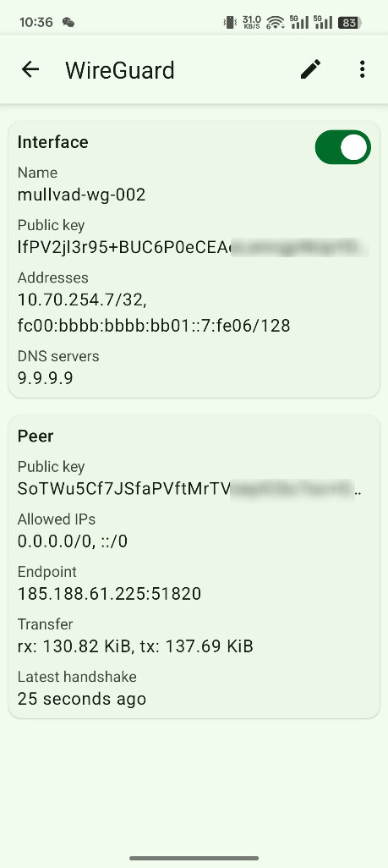Tap the Allowed IPs value 0.0.0.0/0
Image resolution: width=388 pixels, height=868 pixels.
pos(73,541)
